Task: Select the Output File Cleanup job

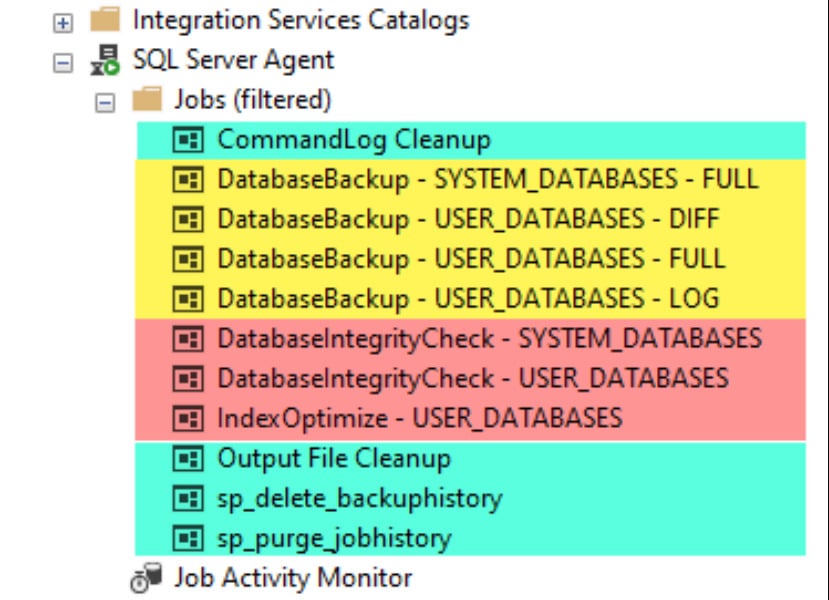Action: point(334,458)
